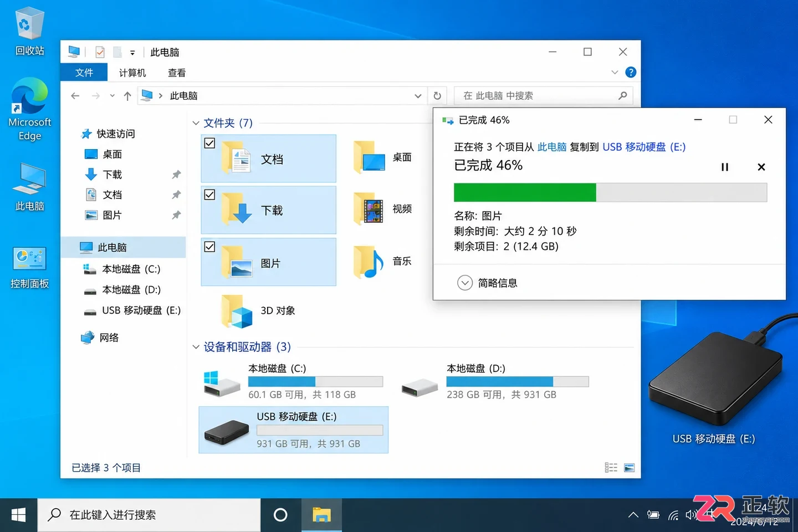Go up one level with the up arrow

click(127, 96)
